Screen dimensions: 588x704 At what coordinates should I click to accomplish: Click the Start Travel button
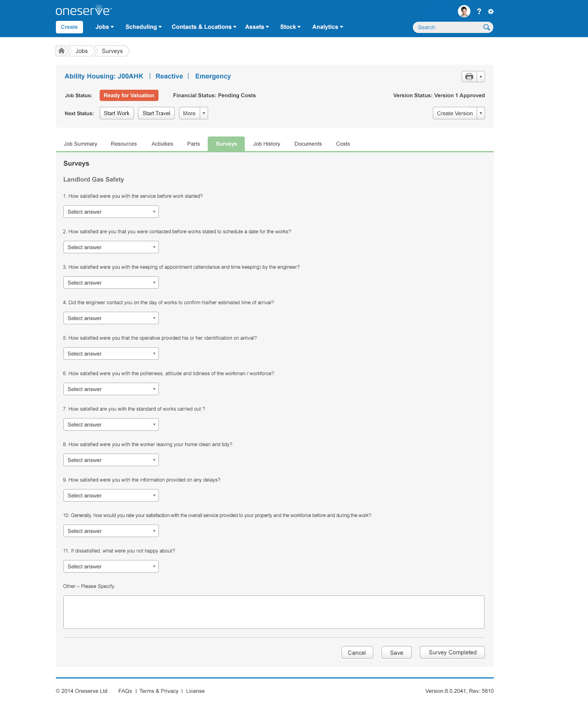[x=156, y=113]
